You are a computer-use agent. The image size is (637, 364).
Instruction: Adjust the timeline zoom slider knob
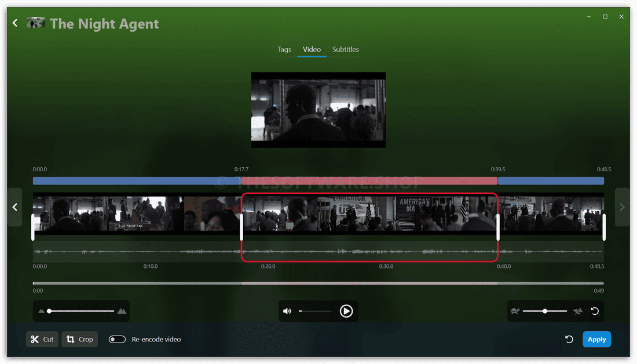[49, 311]
